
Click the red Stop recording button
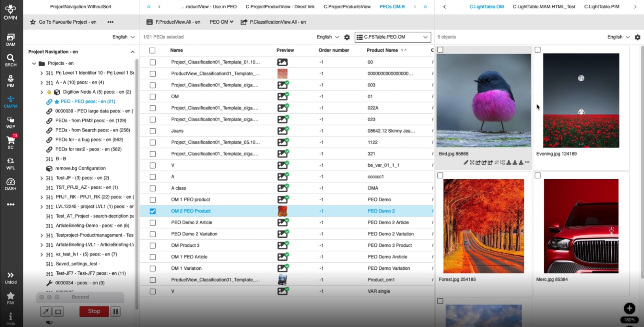tap(94, 312)
